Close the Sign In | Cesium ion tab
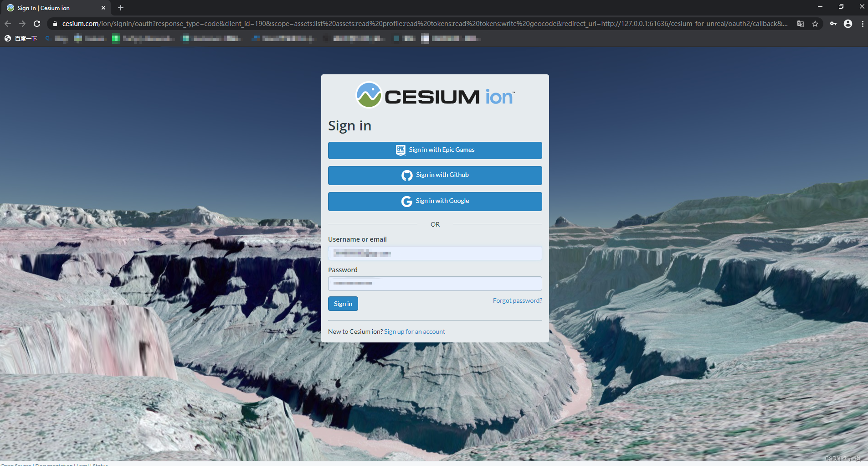Image resolution: width=868 pixels, height=466 pixels. pos(103,8)
